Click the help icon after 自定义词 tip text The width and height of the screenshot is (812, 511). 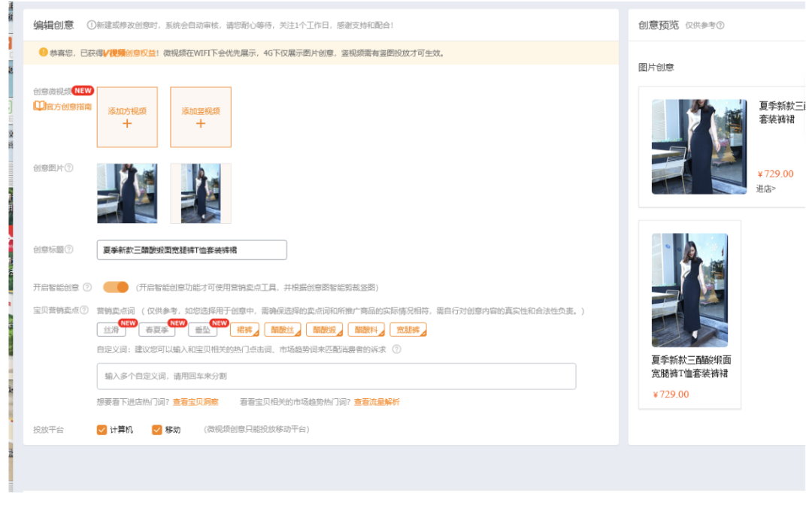[397, 349]
